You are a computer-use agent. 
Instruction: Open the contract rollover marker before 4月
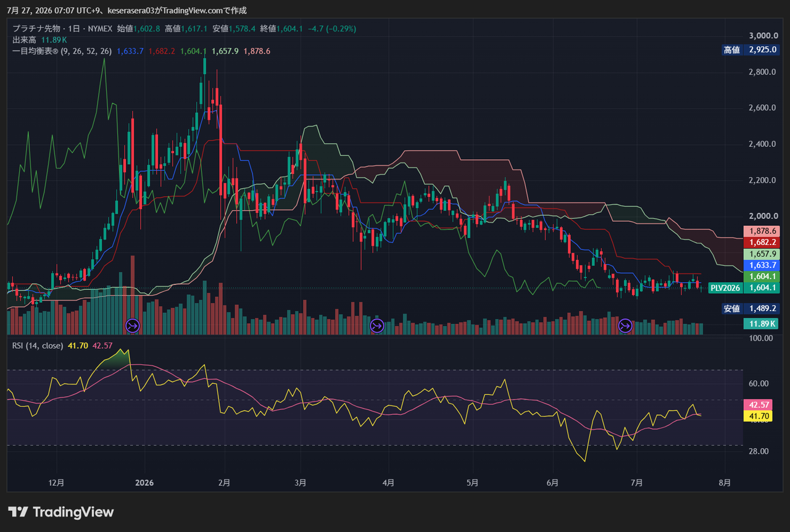[376, 325]
